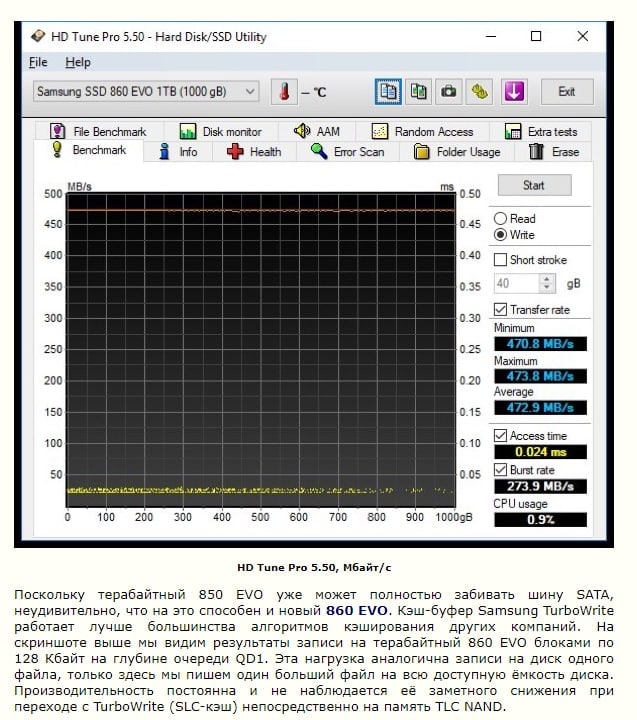Switch to the Health tab
This screenshot has width=637, height=720.
tap(254, 152)
